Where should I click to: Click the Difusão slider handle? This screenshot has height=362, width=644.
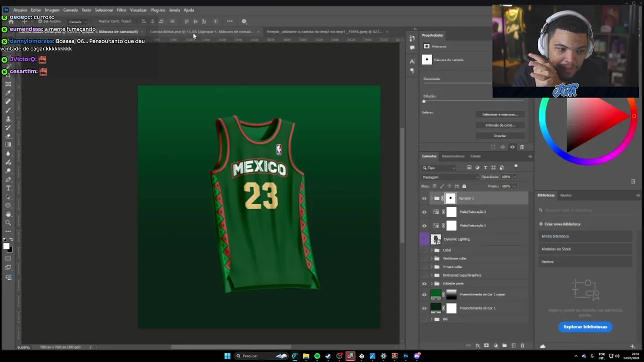coord(424,101)
